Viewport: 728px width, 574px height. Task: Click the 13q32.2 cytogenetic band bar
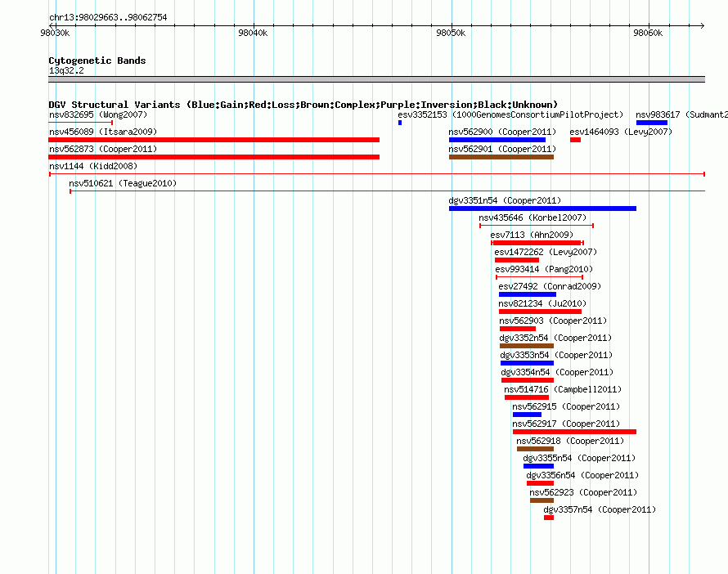click(x=376, y=79)
